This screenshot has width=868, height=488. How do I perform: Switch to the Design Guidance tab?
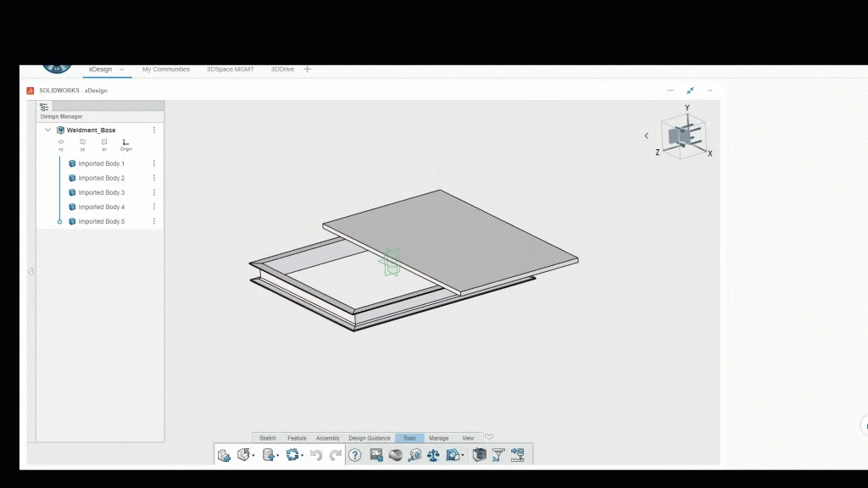coord(370,438)
